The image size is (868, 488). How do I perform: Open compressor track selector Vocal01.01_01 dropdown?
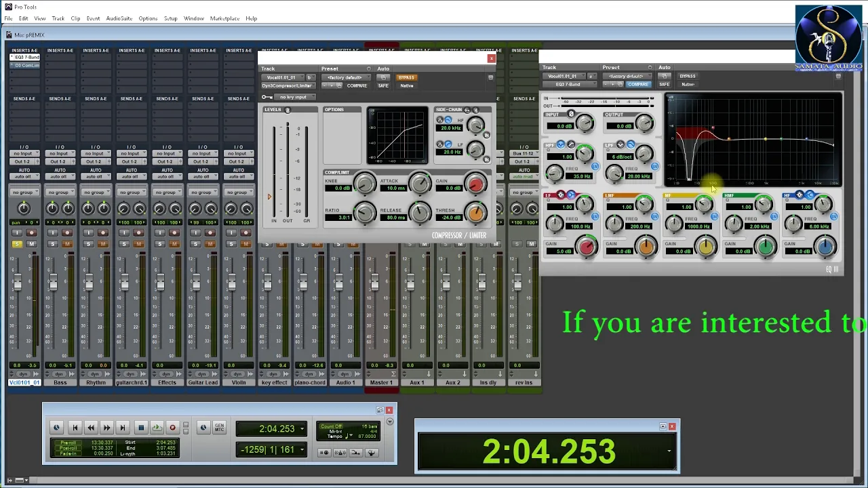coord(283,77)
